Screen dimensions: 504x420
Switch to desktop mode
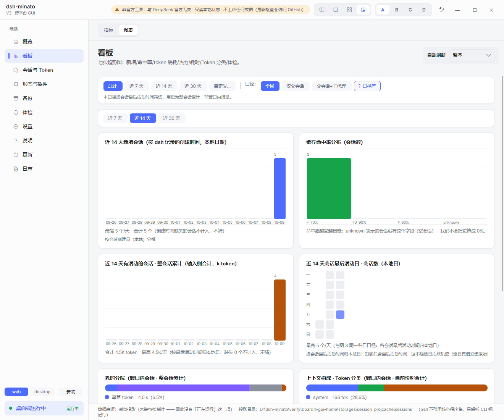(42, 392)
